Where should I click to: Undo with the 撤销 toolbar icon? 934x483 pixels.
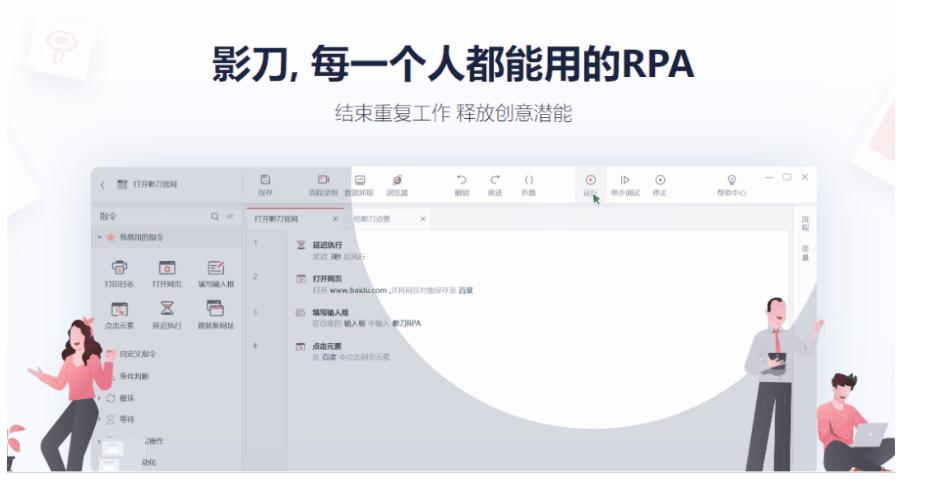coord(462,180)
